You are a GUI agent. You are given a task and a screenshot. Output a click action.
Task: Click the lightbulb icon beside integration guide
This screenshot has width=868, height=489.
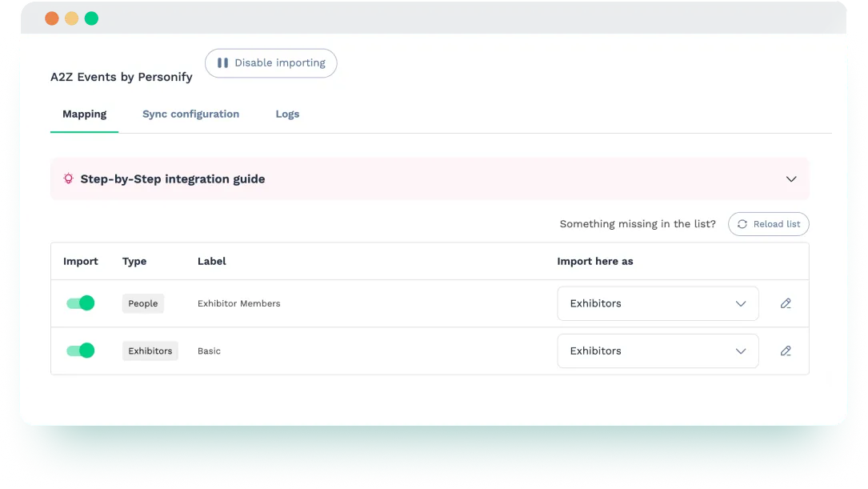point(68,178)
